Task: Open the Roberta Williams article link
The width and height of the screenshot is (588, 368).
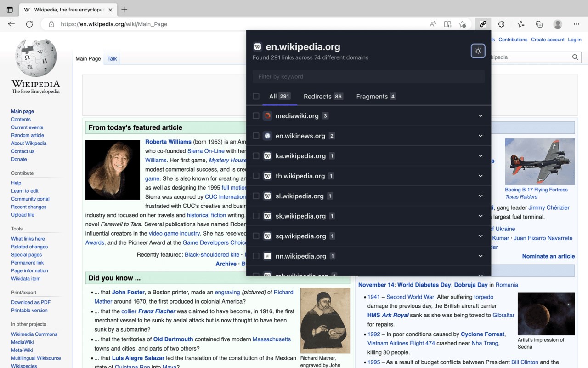Action: tap(168, 142)
